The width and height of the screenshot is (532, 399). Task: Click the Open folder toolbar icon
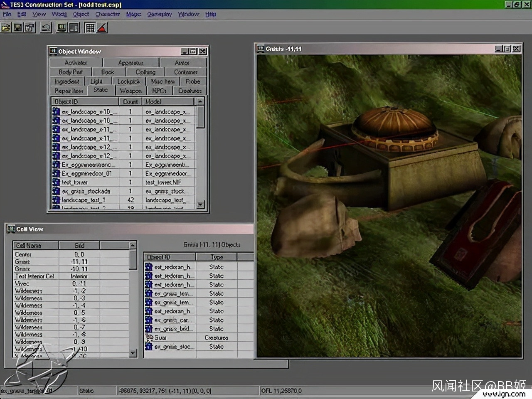tap(6, 28)
